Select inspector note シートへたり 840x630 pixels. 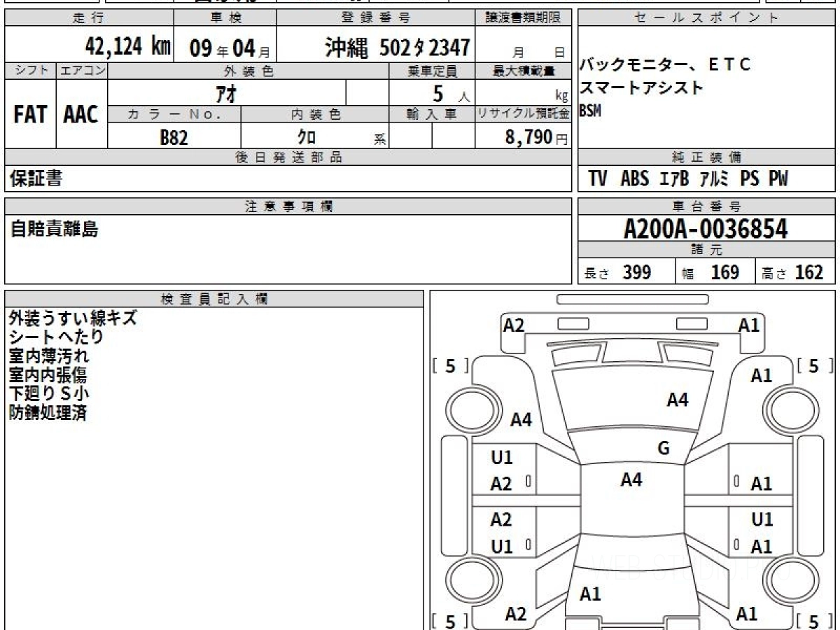point(56,337)
